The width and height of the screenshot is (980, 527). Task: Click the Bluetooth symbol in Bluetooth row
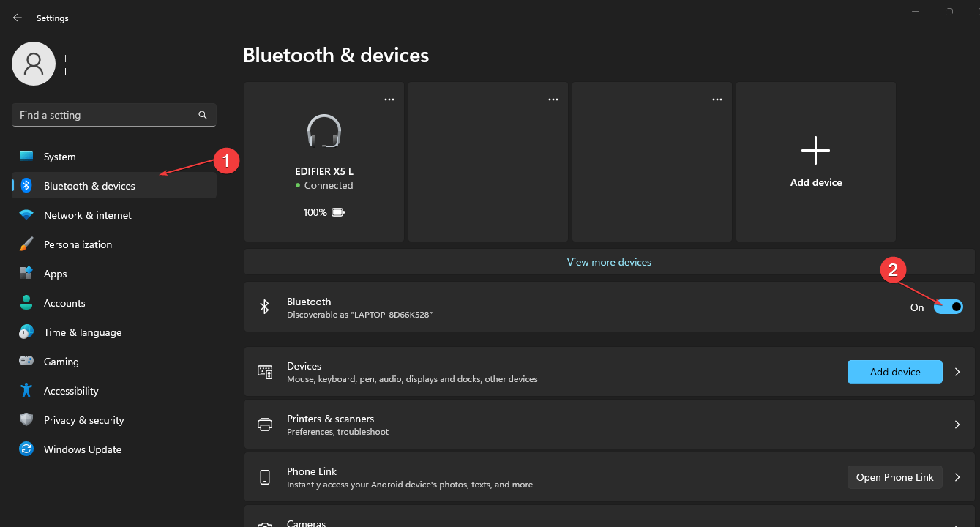(x=265, y=307)
